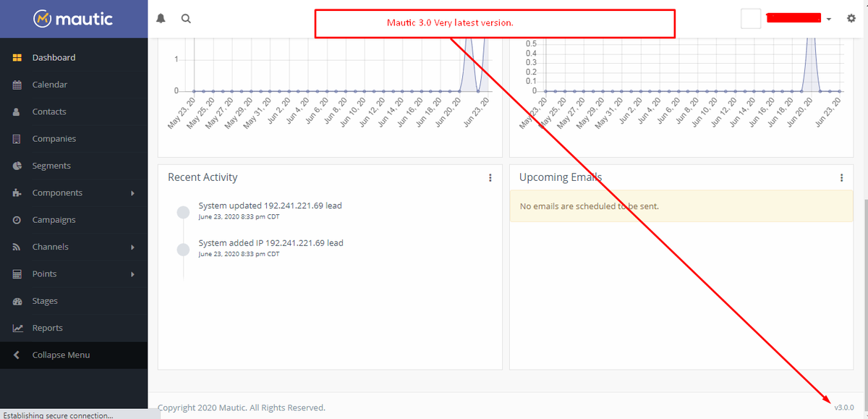Select Stages in the sidebar
868x419 pixels.
click(74, 301)
